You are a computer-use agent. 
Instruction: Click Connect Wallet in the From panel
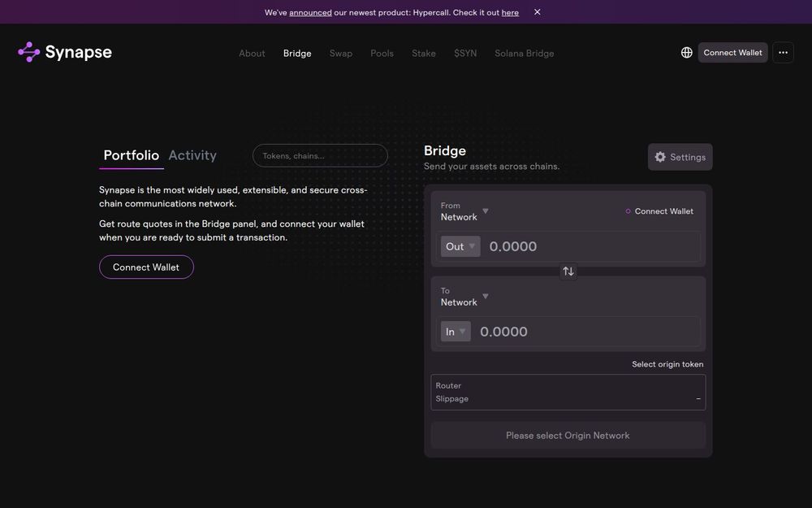point(659,211)
